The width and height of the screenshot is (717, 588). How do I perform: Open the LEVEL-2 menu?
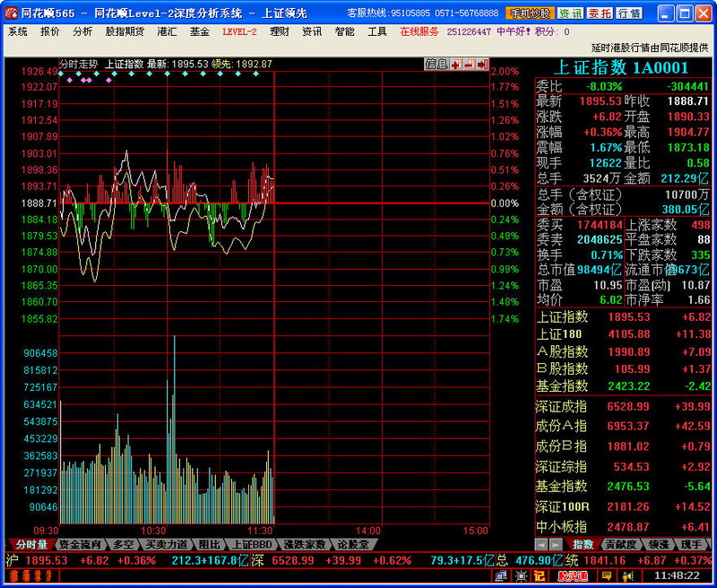pyautogui.click(x=239, y=31)
